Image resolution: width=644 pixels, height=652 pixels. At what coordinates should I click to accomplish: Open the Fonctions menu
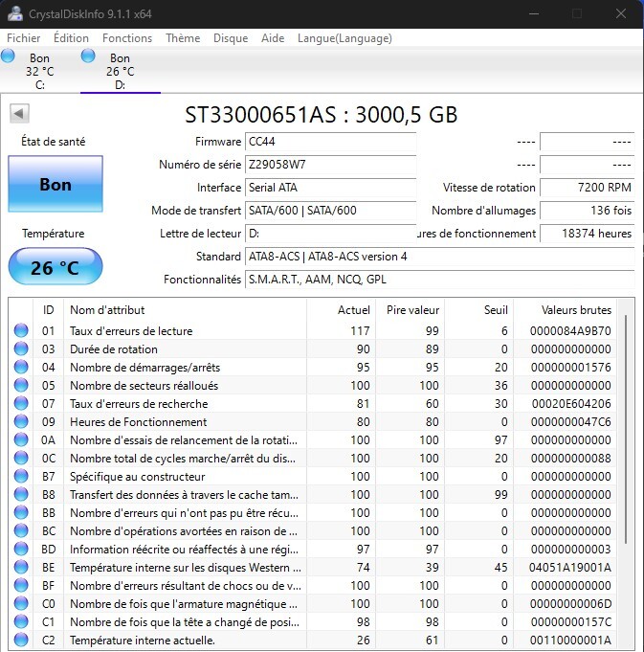pyautogui.click(x=127, y=38)
